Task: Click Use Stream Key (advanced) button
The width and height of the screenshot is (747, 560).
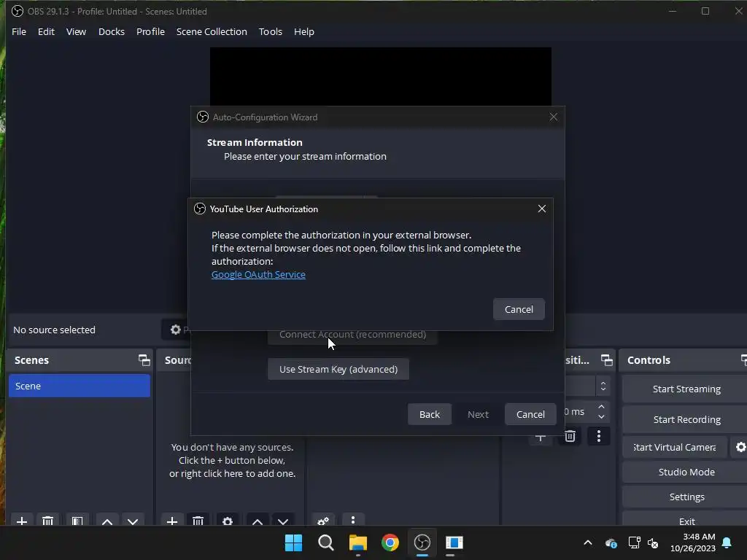Action: click(x=338, y=369)
